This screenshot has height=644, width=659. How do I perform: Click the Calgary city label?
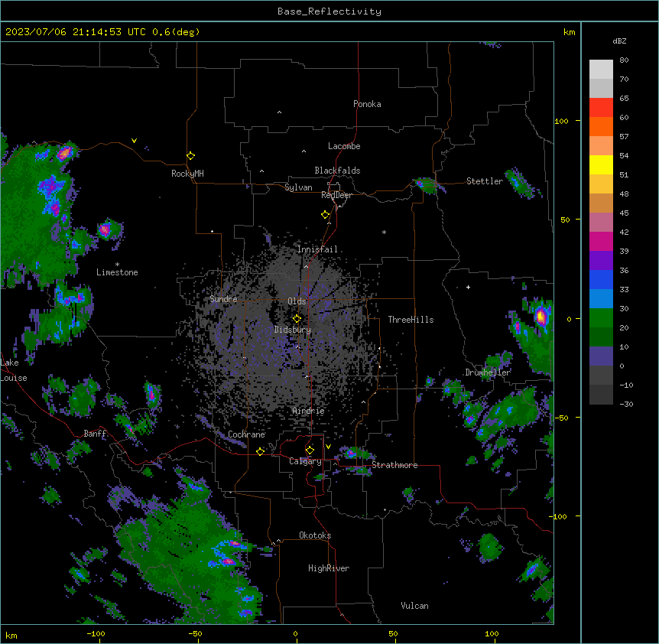(305, 461)
